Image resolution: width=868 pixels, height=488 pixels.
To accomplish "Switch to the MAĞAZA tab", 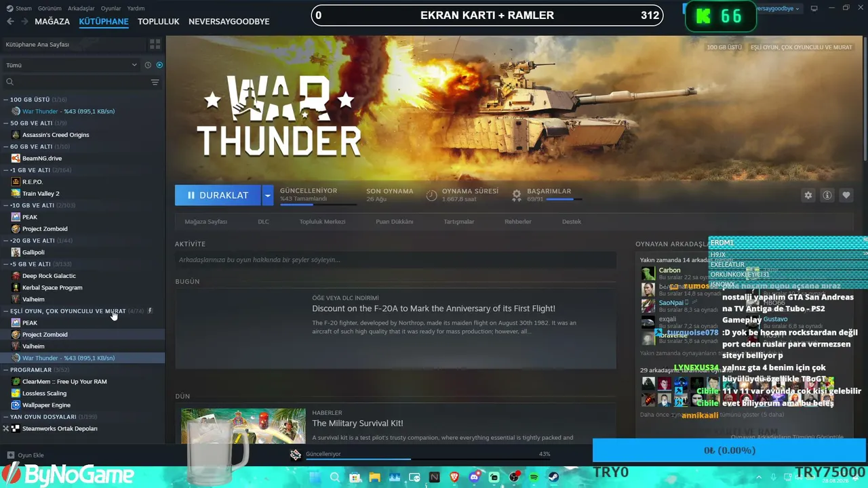I will (52, 22).
